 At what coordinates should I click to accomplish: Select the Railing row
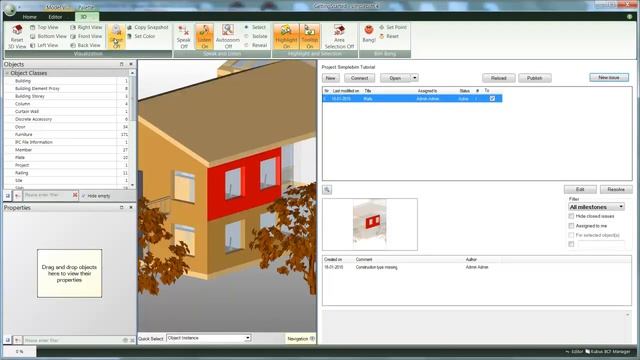[x=66, y=173]
